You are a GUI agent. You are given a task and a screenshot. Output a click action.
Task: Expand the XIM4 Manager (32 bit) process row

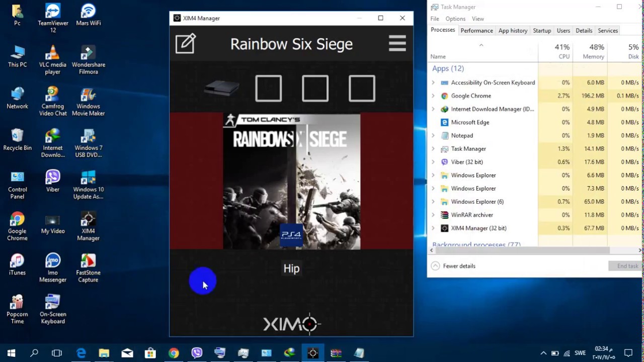(433, 228)
